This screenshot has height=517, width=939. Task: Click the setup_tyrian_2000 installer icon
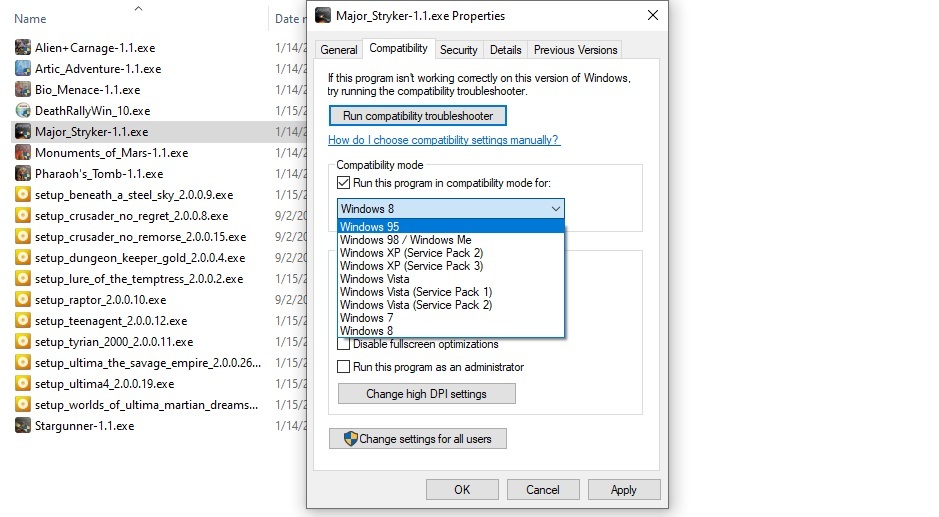[x=23, y=341]
